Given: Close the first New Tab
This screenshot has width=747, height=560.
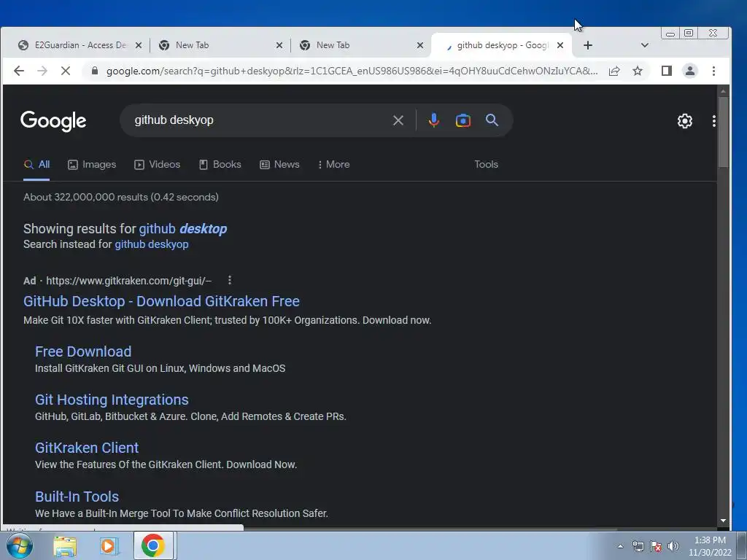Looking at the screenshot, I should [279, 45].
